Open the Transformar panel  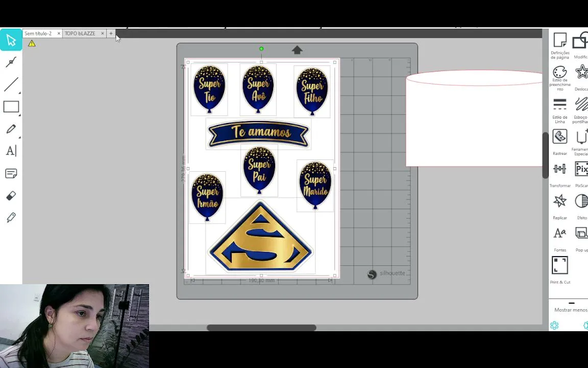[560, 175]
